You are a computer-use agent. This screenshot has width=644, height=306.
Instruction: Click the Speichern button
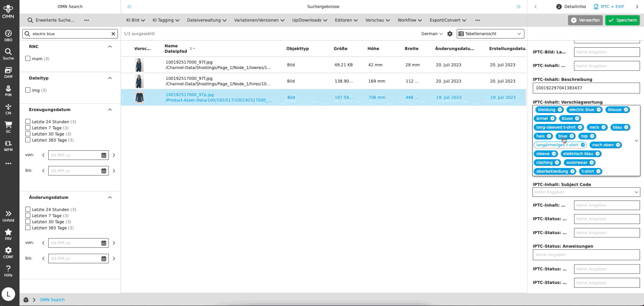click(622, 20)
